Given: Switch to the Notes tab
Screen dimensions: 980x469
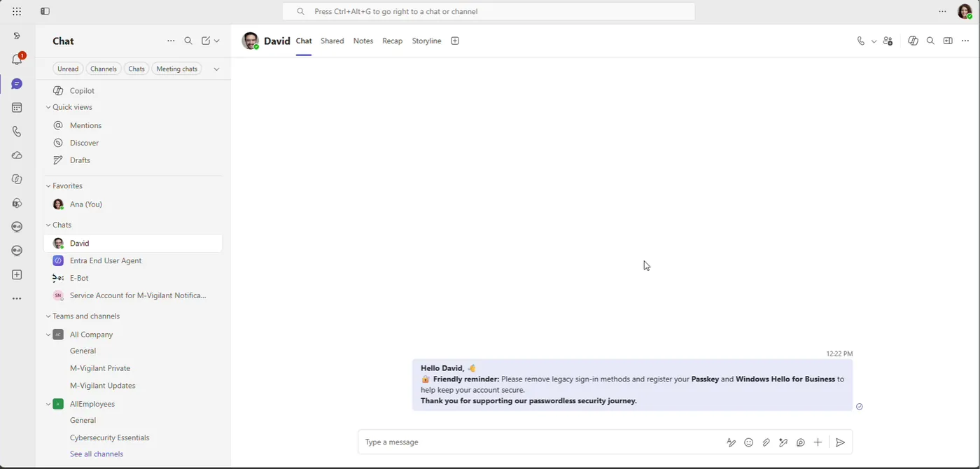Looking at the screenshot, I should tap(363, 41).
